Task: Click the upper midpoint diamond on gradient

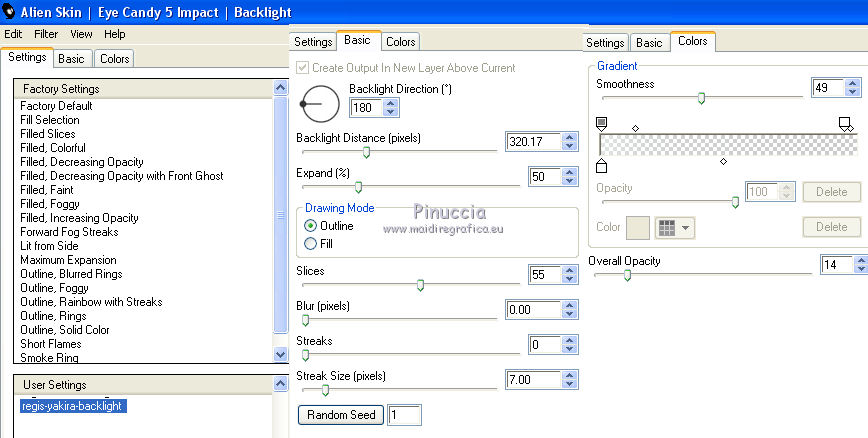Action: [636, 128]
